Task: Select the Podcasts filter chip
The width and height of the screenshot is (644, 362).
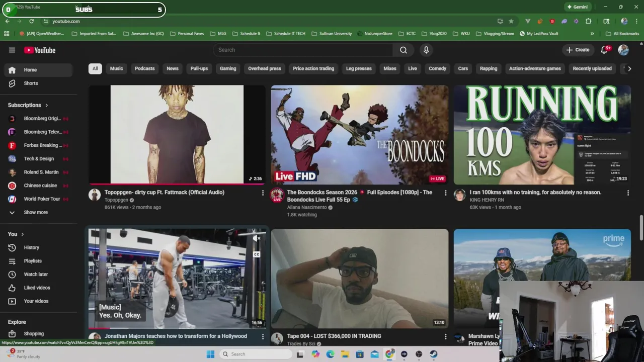Action: pyautogui.click(x=144, y=68)
